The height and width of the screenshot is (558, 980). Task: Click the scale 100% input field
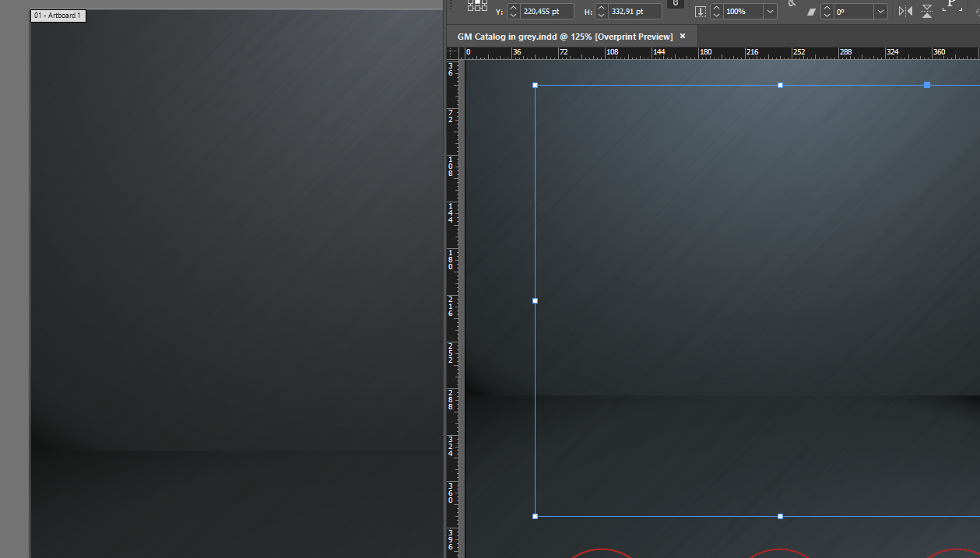(743, 12)
